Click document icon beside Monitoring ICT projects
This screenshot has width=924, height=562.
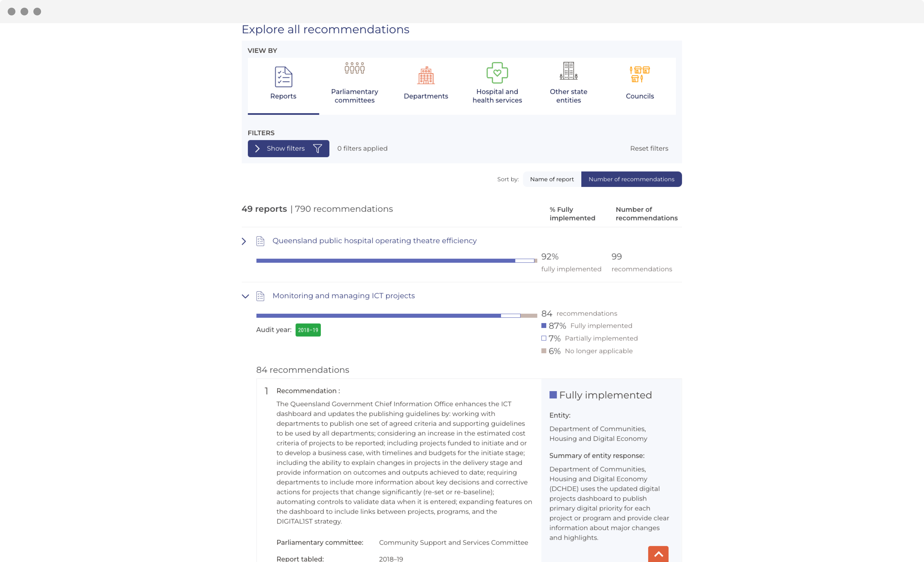pyautogui.click(x=260, y=296)
